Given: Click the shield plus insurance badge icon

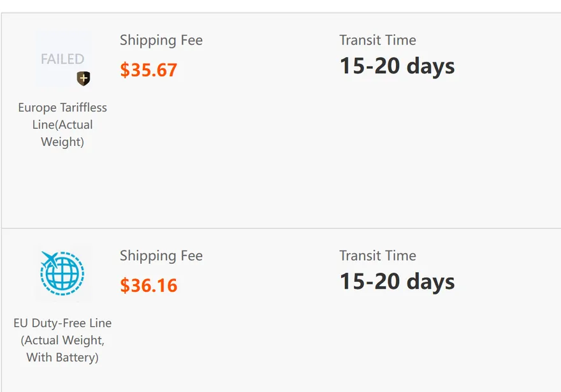Looking at the screenshot, I should pos(84,78).
